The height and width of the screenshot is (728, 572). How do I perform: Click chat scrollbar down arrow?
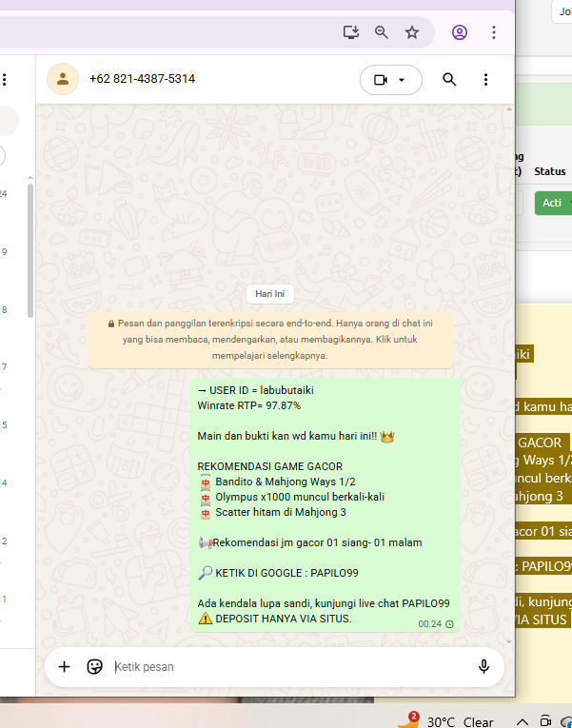point(509,641)
